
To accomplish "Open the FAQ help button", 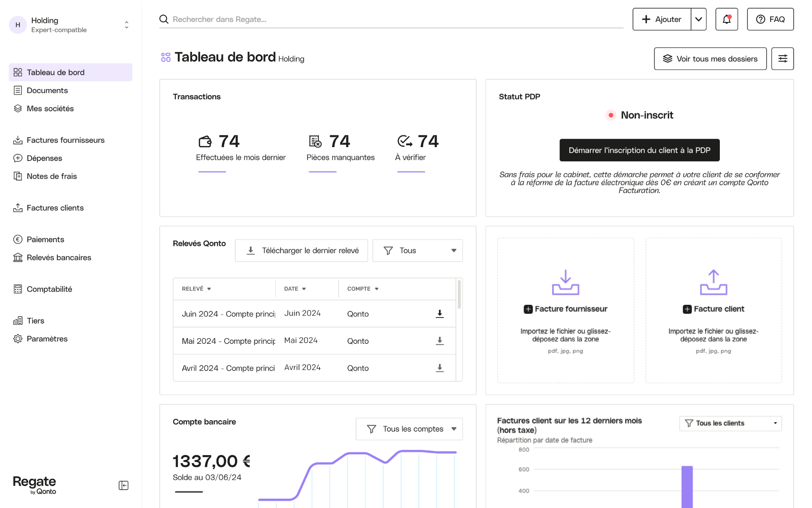I will (770, 19).
